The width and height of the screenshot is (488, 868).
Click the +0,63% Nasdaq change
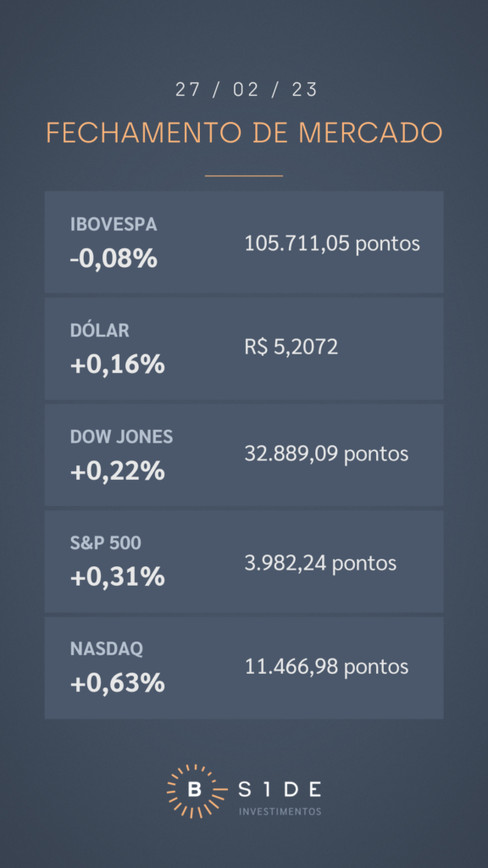[x=117, y=683]
